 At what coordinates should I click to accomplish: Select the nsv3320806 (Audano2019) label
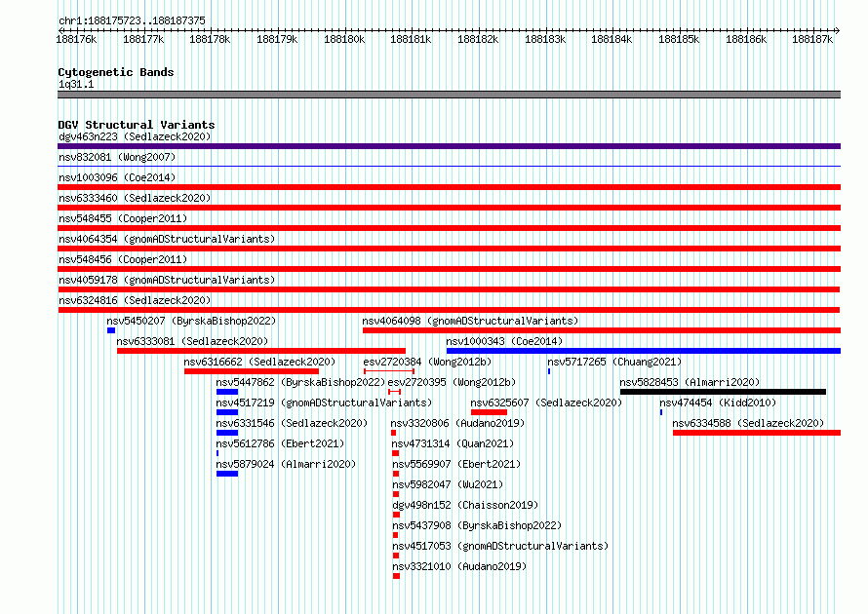[x=457, y=423]
